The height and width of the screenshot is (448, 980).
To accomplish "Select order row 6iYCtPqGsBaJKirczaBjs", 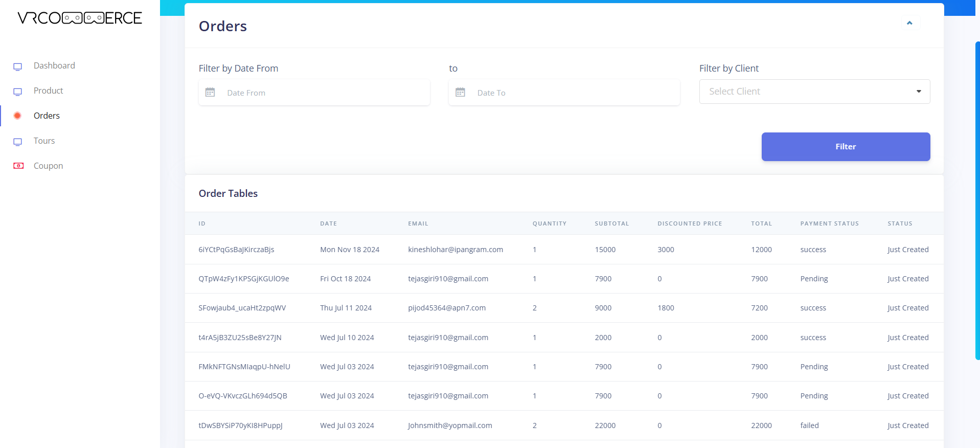I will pyautogui.click(x=236, y=250).
